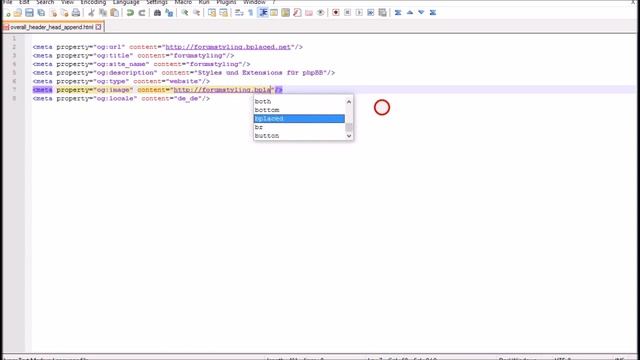Play back the recorded macro
This screenshot has width=640, height=360.
click(x=359, y=13)
